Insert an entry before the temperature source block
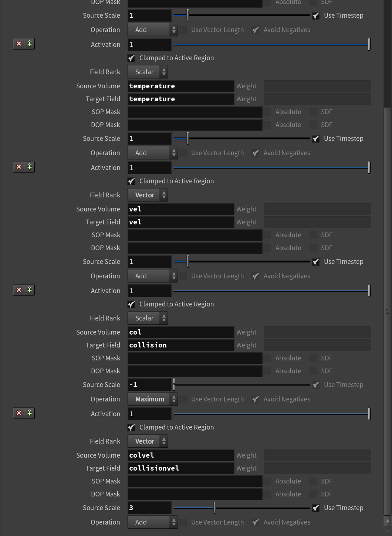 [30, 44]
